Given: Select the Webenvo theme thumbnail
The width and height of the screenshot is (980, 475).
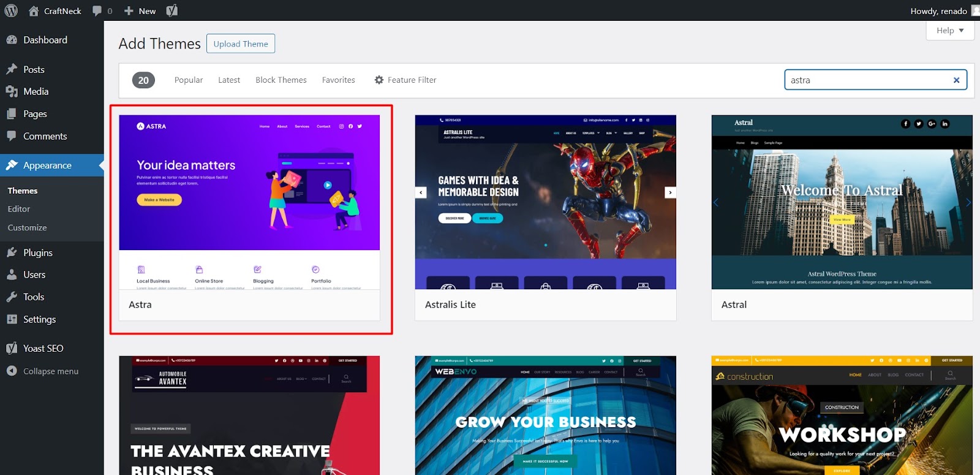Looking at the screenshot, I should (x=546, y=416).
